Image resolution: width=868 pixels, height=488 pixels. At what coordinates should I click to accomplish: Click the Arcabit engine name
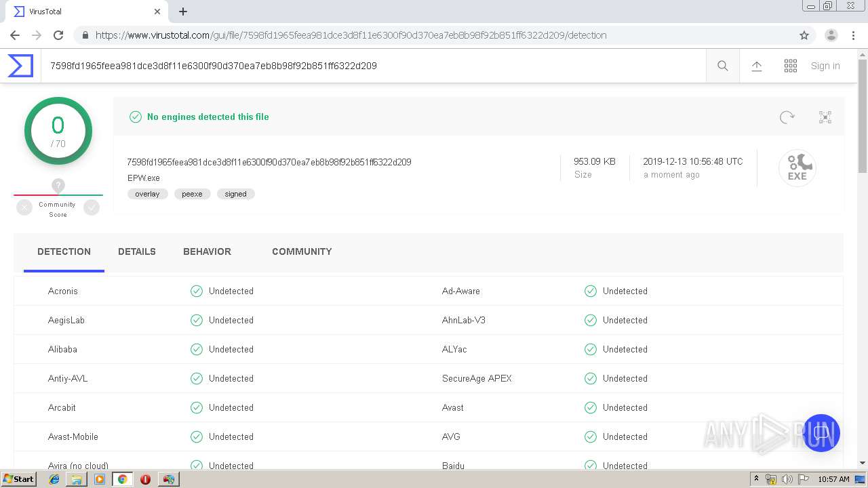(62, 407)
